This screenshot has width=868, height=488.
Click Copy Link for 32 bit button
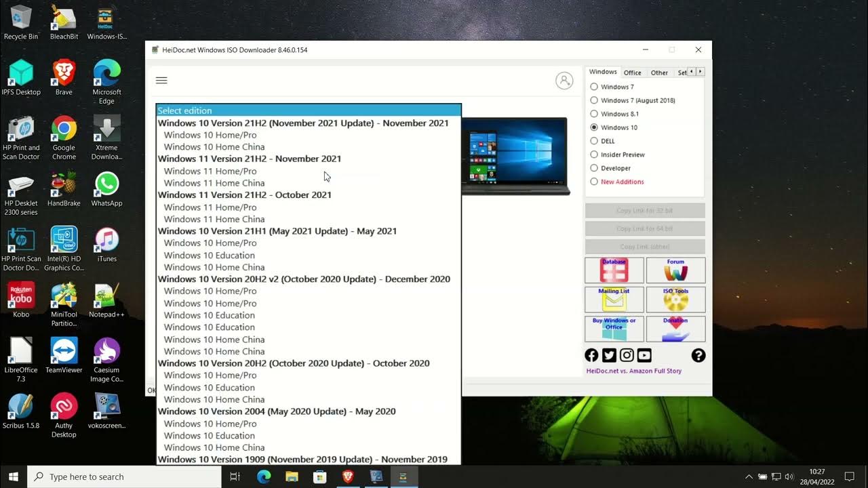click(645, 211)
